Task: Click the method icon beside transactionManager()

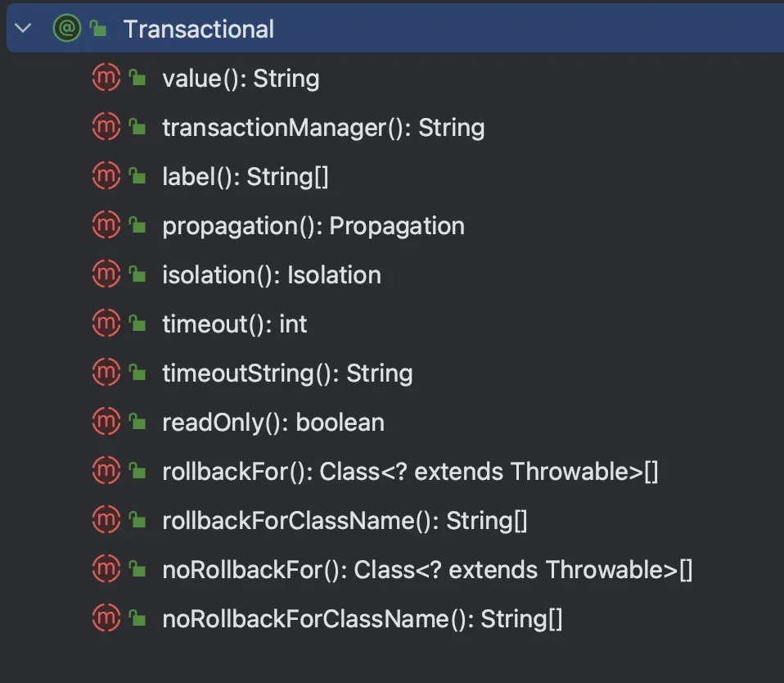Action: (106, 127)
